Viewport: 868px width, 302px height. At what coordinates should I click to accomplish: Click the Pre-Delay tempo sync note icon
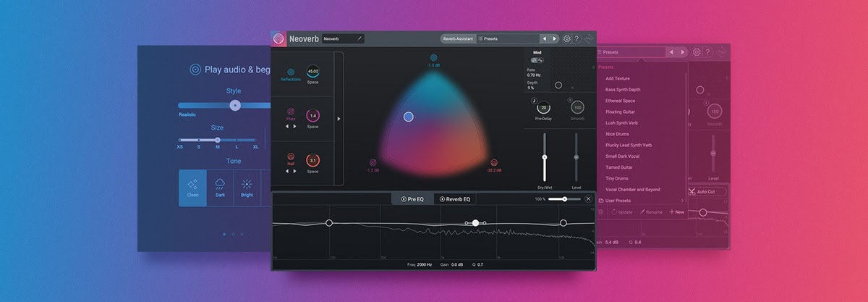click(x=534, y=100)
